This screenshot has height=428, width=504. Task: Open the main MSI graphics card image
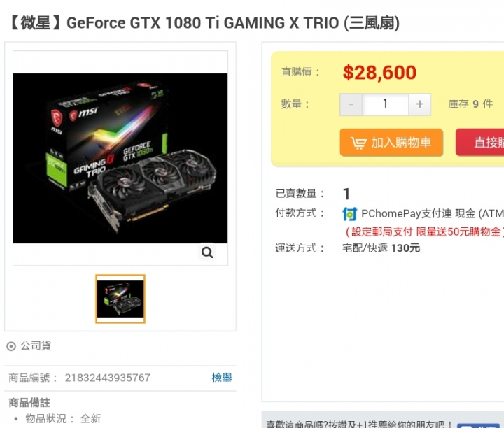click(120, 158)
